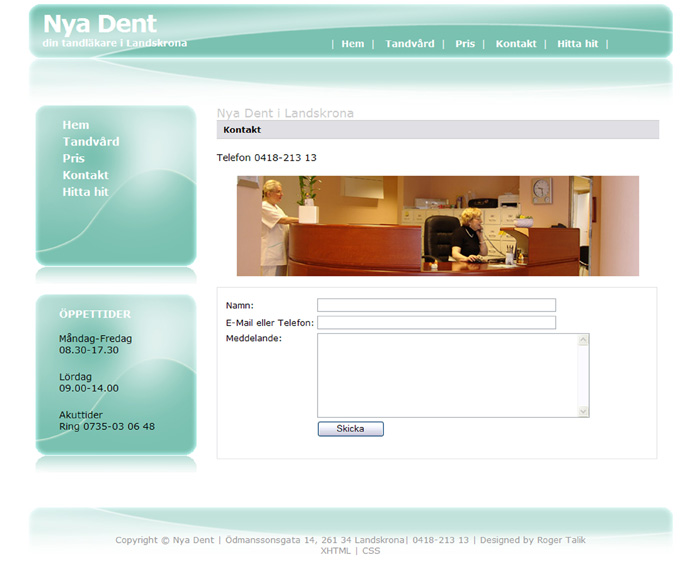This screenshot has height=582, width=700.
Task: Click the Meddelande scrollbar down arrow
Action: coord(583,411)
